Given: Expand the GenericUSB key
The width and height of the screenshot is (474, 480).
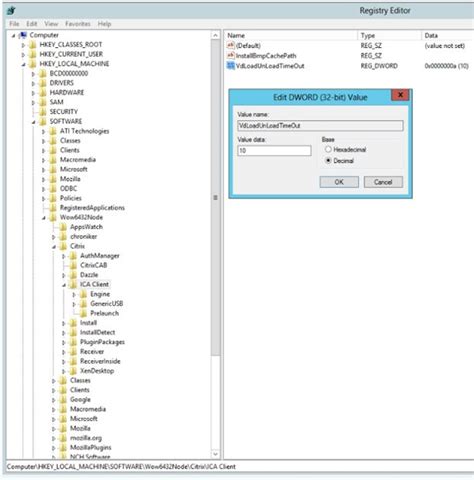Looking at the screenshot, I should pos(74,304).
